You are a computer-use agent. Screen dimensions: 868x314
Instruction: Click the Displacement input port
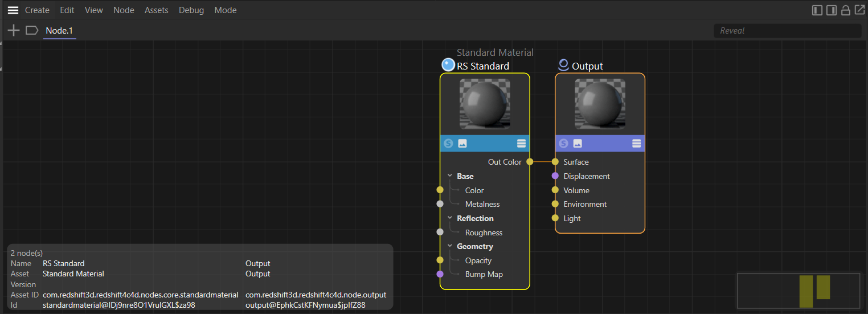(555, 176)
